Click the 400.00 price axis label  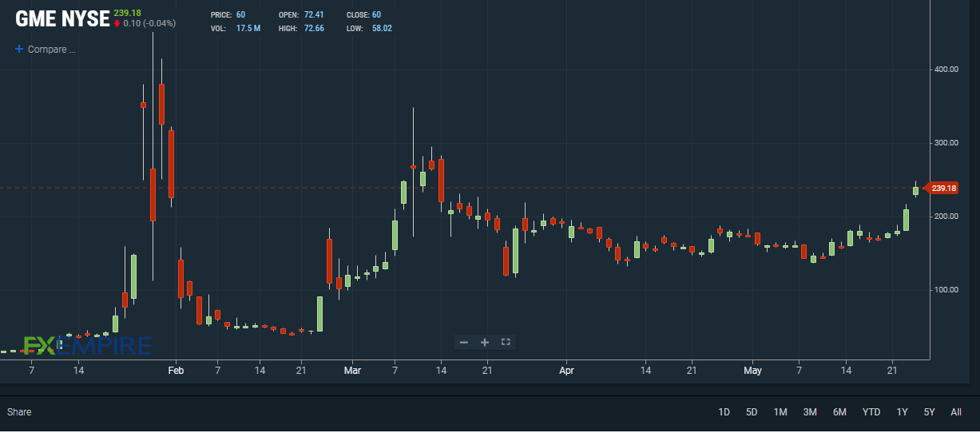[946, 70]
